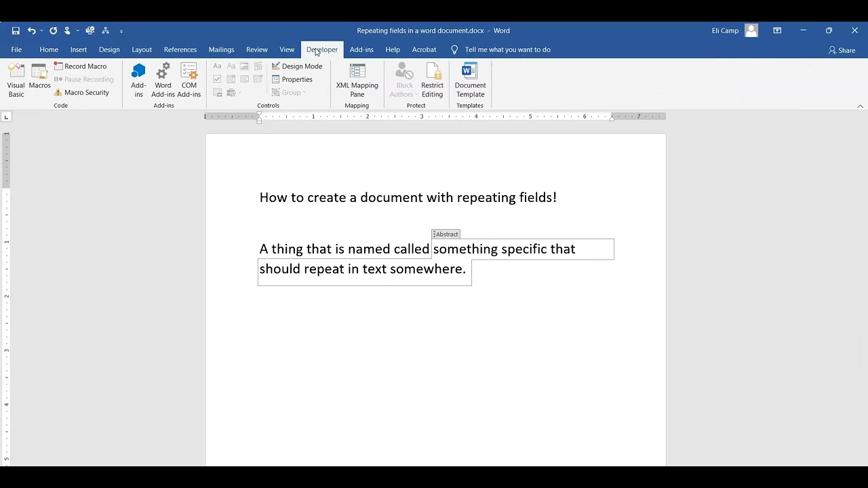Insert a Building Block Gallery control

pos(258,66)
